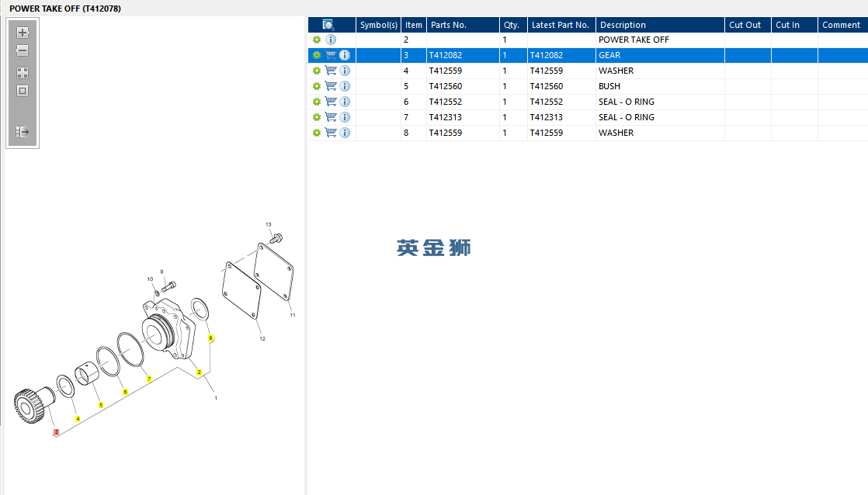The image size is (868, 495).
Task: Click the Cut In column header
Action: (x=794, y=25)
